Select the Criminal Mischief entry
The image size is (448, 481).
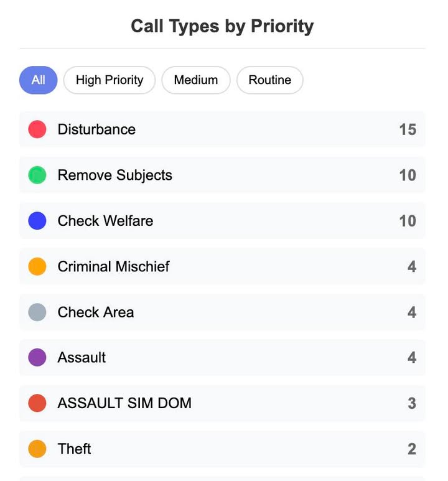click(x=113, y=266)
